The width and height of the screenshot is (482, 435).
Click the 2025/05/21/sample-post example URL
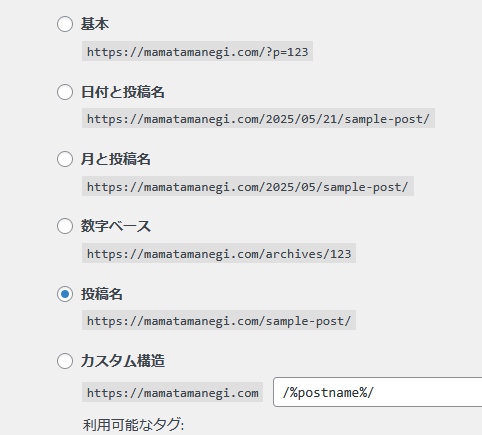tap(258, 118)
